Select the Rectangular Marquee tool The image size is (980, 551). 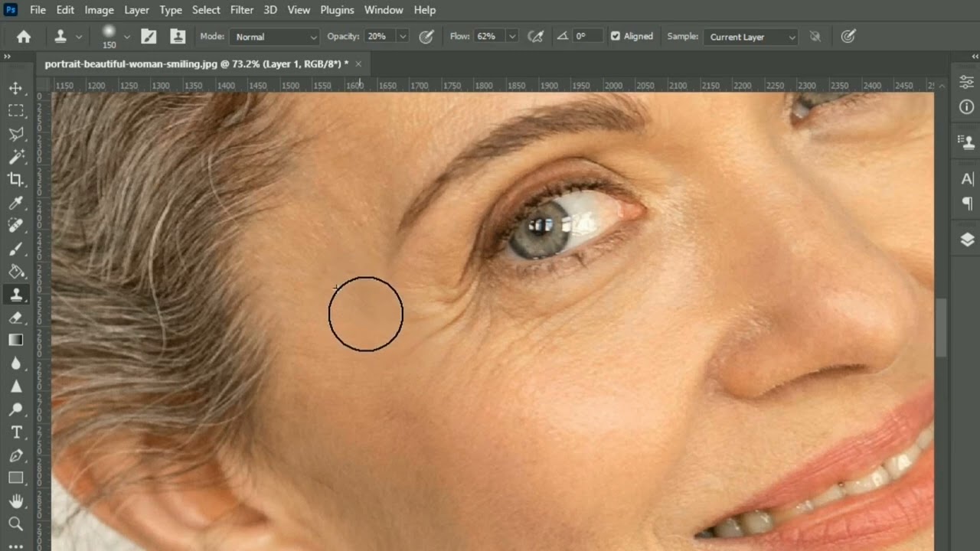[x=15, y=111]
